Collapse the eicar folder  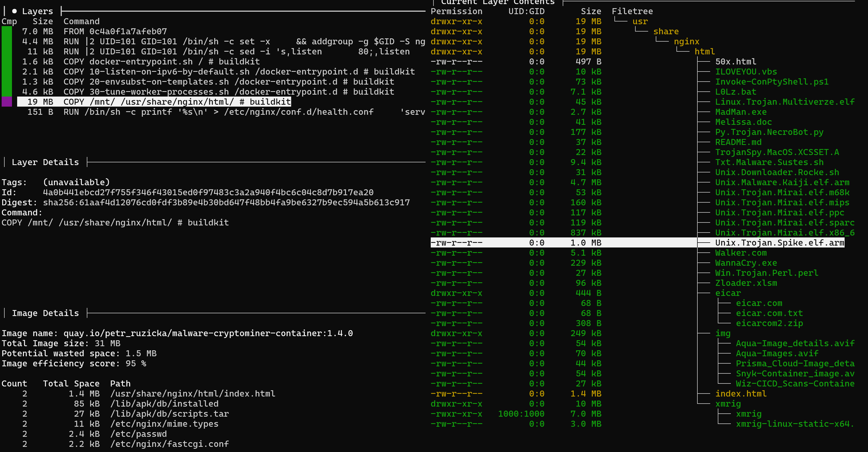tap(728, 293)
